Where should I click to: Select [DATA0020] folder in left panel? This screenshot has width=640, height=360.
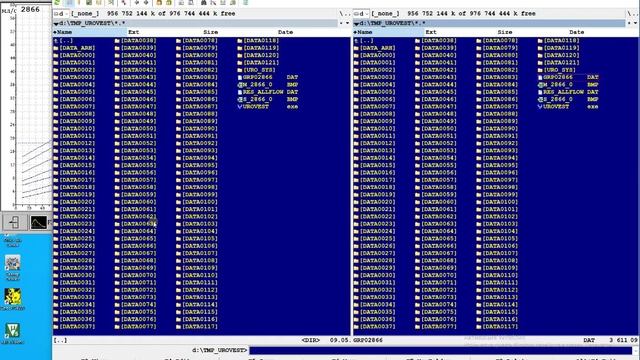point(74,202)
